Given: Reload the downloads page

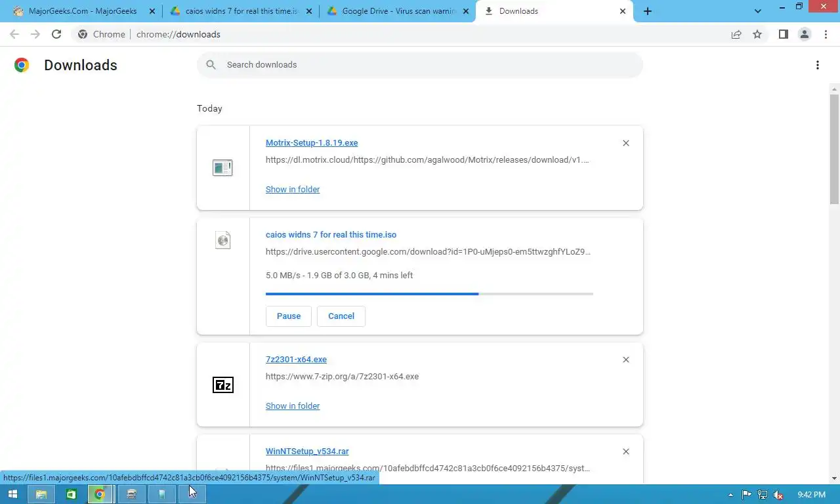Looking at the screenshot, I should tap(56, 34).
